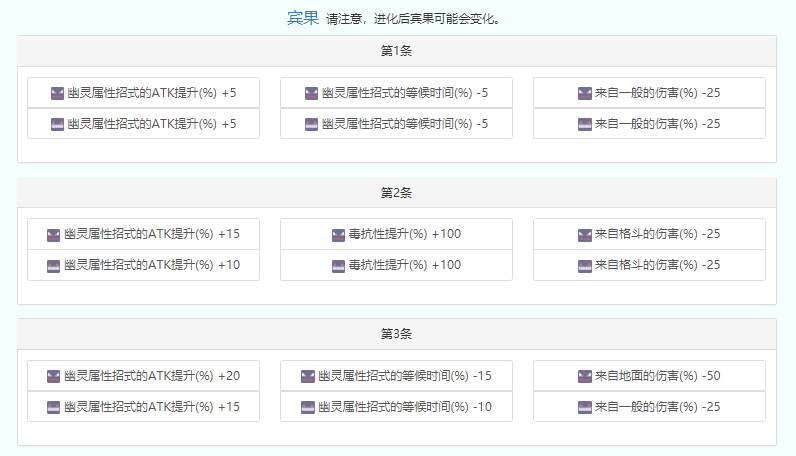
Task: Click the icon beside ghost ATK +15 in 第3条
Action: click(54, 407)
